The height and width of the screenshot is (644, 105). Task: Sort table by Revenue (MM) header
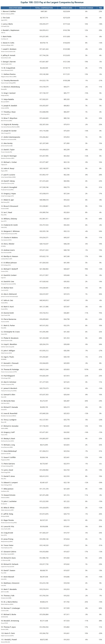pyautogui.click(x=67, y=8)
